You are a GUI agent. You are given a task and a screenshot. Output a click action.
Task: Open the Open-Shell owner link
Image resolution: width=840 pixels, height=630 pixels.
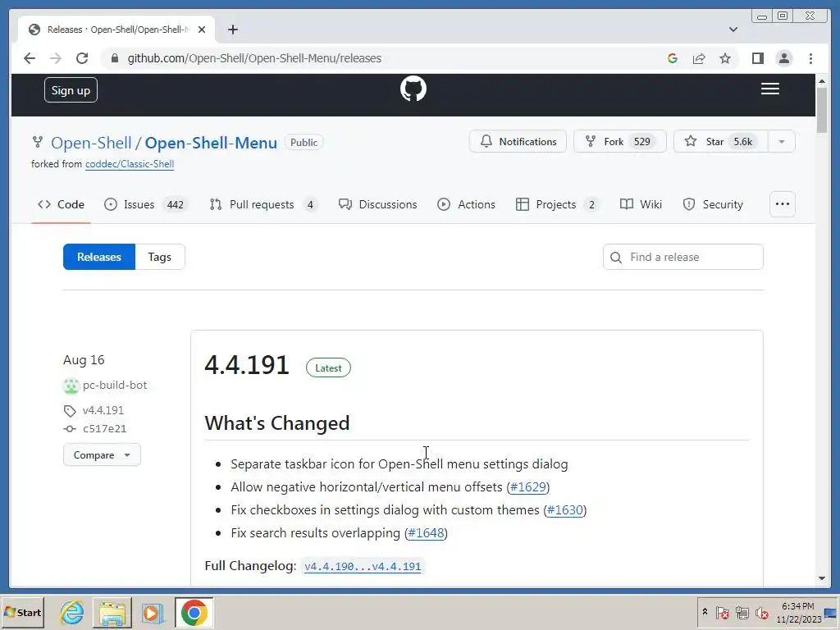coord(91,143)
